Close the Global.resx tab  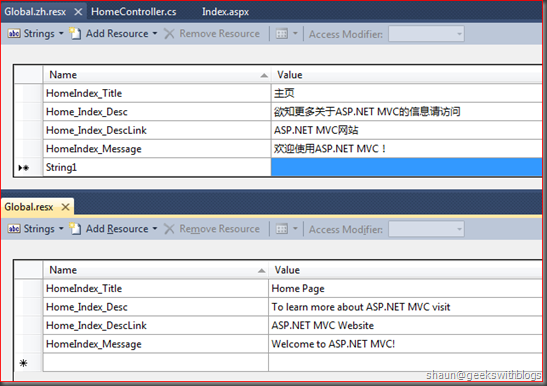coord(65,207)
